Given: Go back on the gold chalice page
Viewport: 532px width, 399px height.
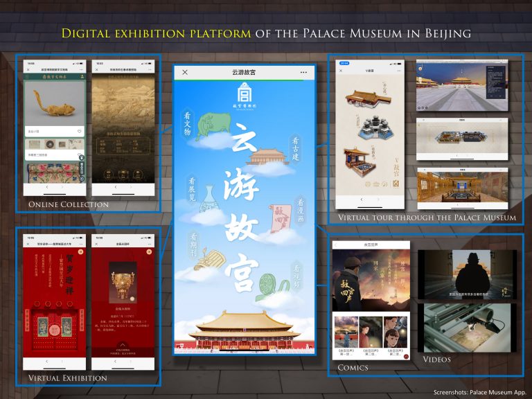Looking at the screenshot, I should [x=115, y=362].
